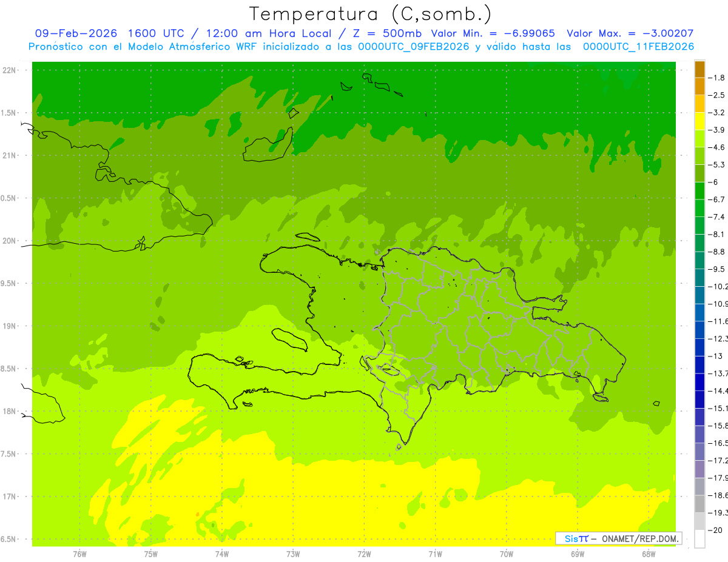728x562 pixels.
Task: Click the "18N" latitude label
Action: (9, 412)
